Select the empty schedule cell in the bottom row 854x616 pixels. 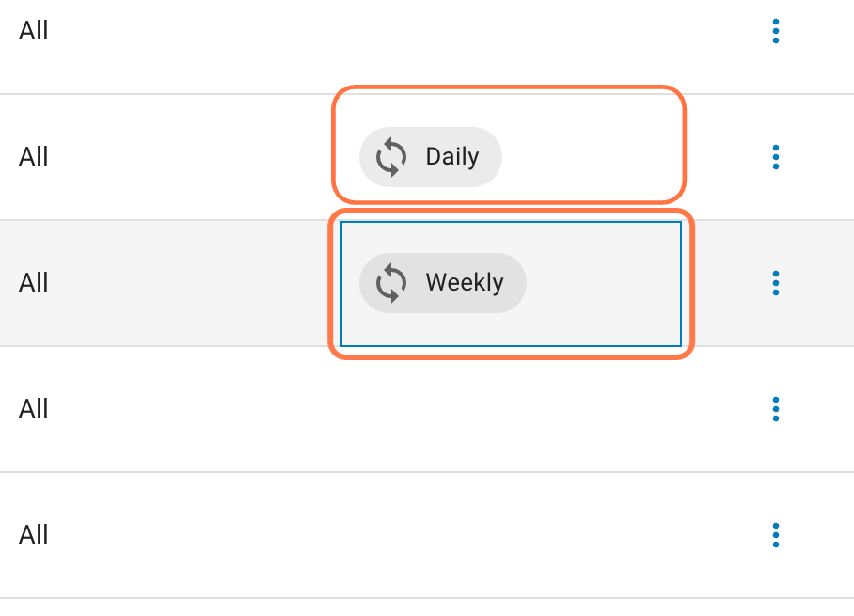tap(511, 535)
